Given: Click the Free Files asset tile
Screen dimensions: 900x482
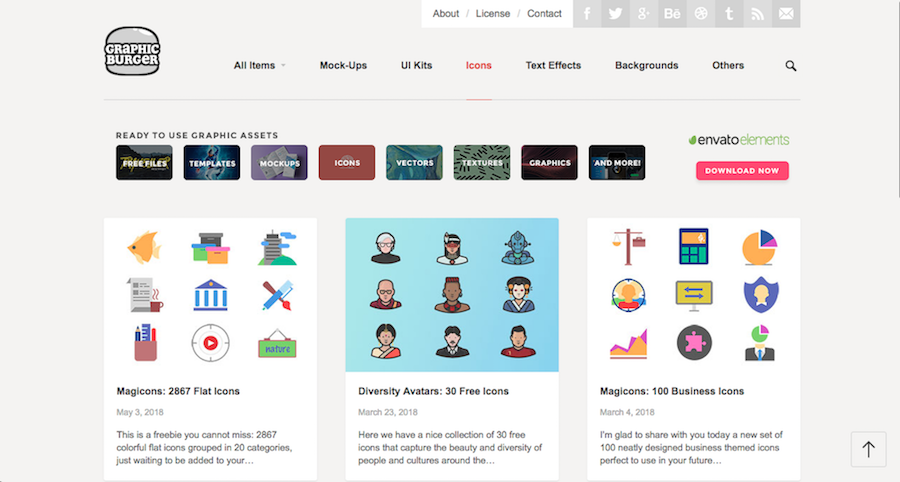Looking at the screenshot, I should (144, 162).
